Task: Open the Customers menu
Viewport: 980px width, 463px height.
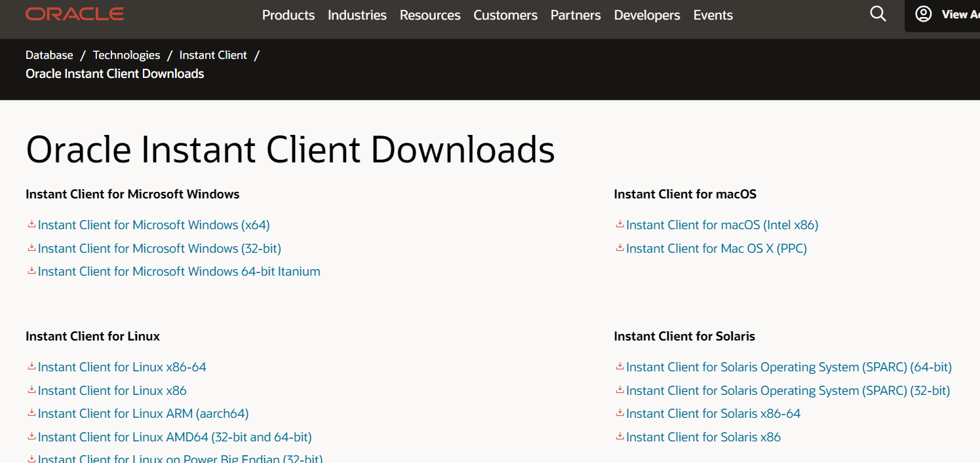Action: [505, 15]
